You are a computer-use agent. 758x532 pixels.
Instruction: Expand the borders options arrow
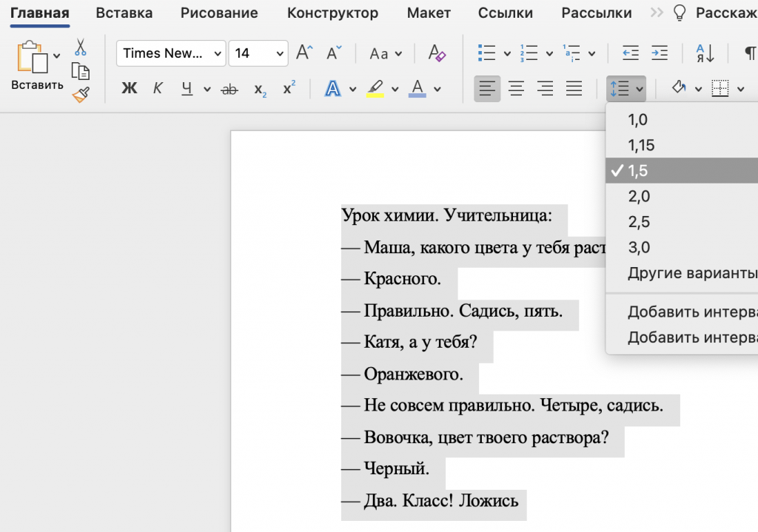pyautogui.click(x=740, y=89)
